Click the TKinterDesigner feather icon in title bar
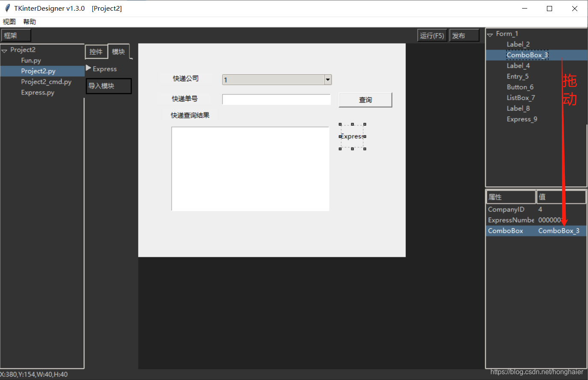588x380 pixels. [x=7, y=8]
